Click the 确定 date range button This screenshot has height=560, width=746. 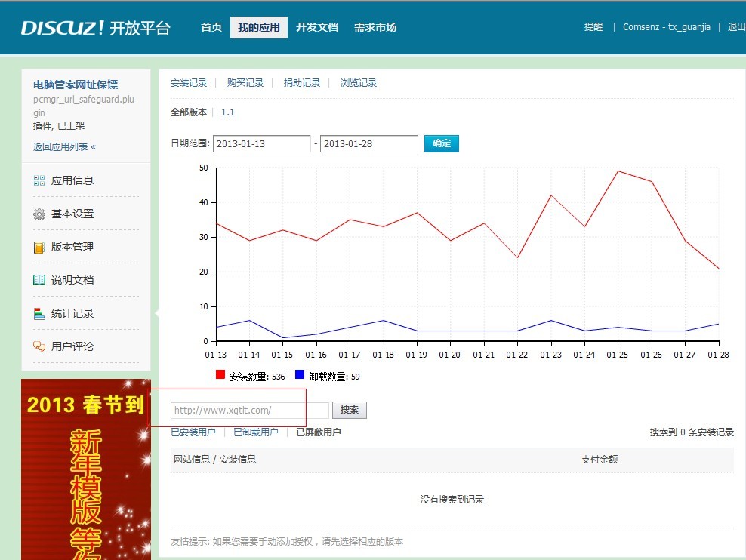point(442,143)
